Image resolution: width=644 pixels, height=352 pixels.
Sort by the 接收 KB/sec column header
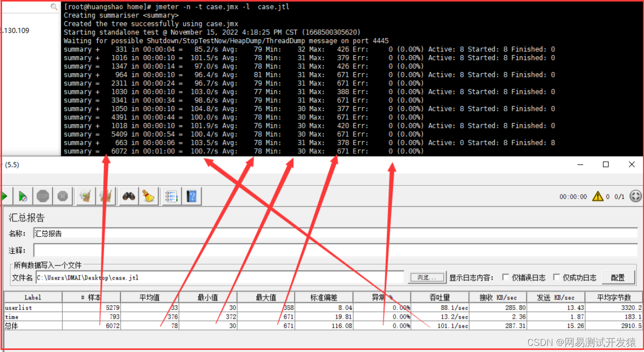(498, 297)
